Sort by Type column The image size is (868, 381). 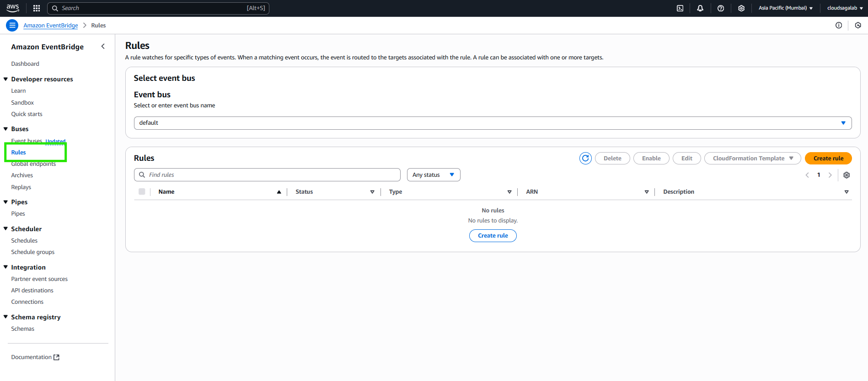point(509,192)
